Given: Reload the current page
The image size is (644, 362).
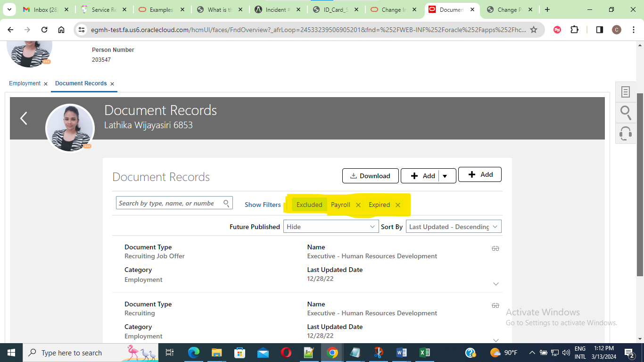Looking at the screenshot, I should pos(44,30).
